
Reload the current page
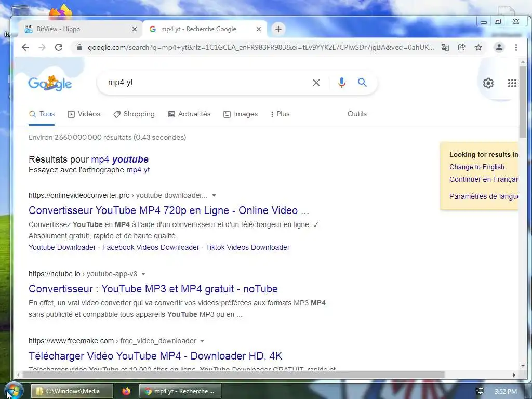point(59,47)
